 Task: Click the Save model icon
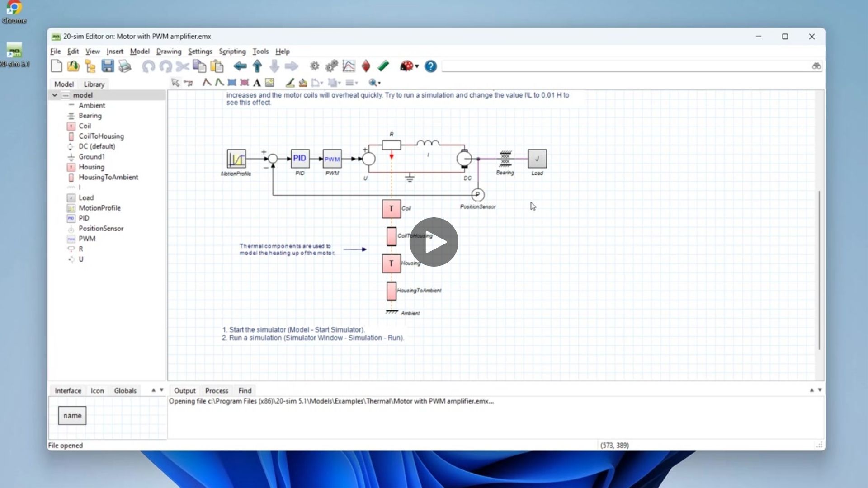[x=108, y=66]
